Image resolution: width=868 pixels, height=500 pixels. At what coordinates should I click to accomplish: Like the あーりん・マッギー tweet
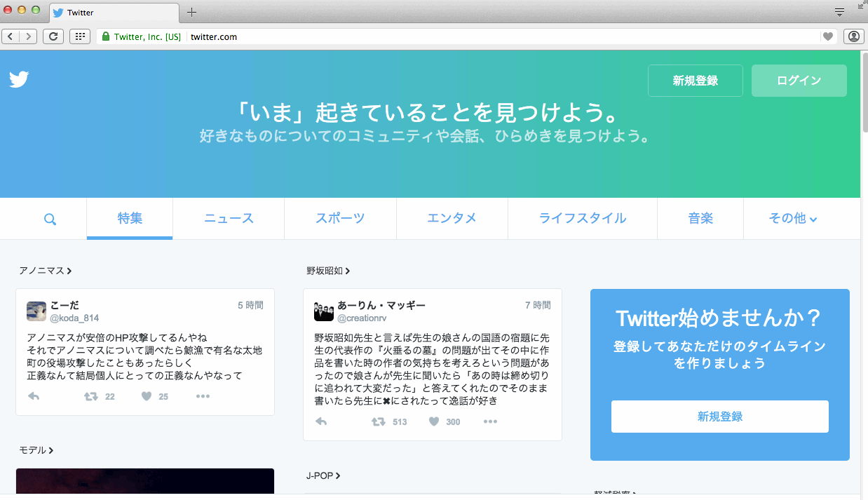434,421
